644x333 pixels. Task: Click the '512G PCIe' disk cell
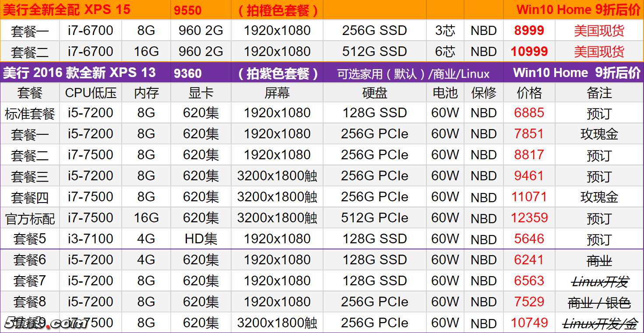pyautogui.click(x=375, y=218)
